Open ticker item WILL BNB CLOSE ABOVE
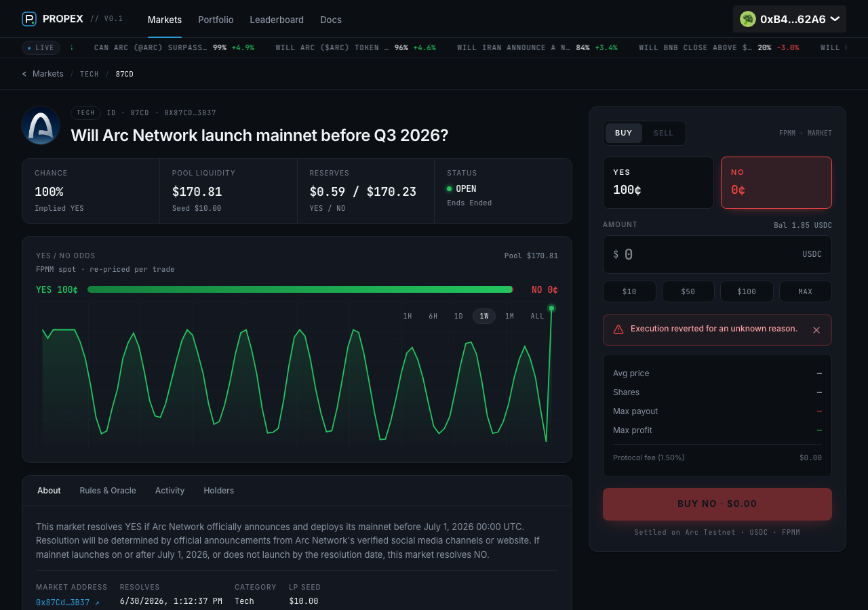 tap(719, 48)
